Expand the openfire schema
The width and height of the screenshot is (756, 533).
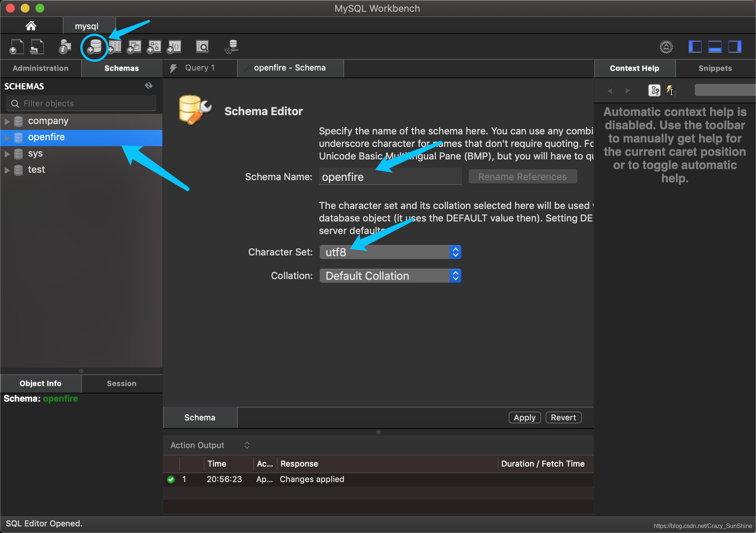7,138
